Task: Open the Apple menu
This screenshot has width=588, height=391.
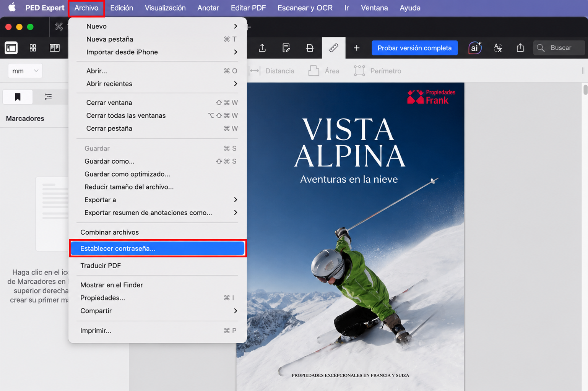Action: (x=12, y=8)
